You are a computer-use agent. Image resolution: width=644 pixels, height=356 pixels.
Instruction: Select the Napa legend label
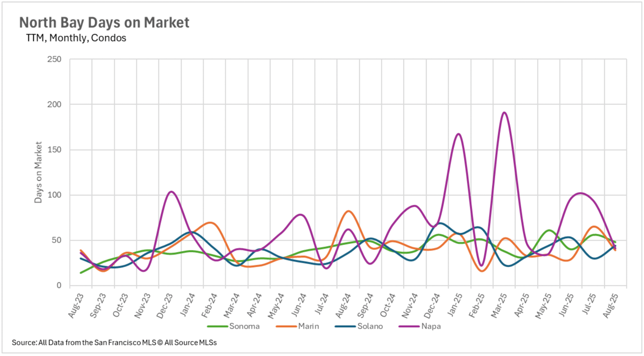point(431,326)
